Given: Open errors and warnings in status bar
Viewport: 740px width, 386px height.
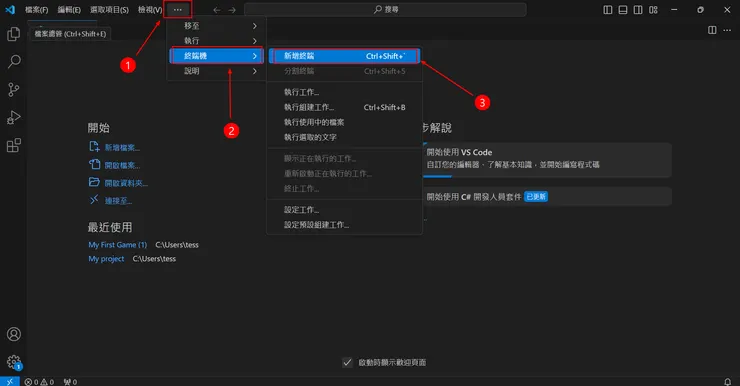Looking at the screenshot, I should tap(39, 382).
